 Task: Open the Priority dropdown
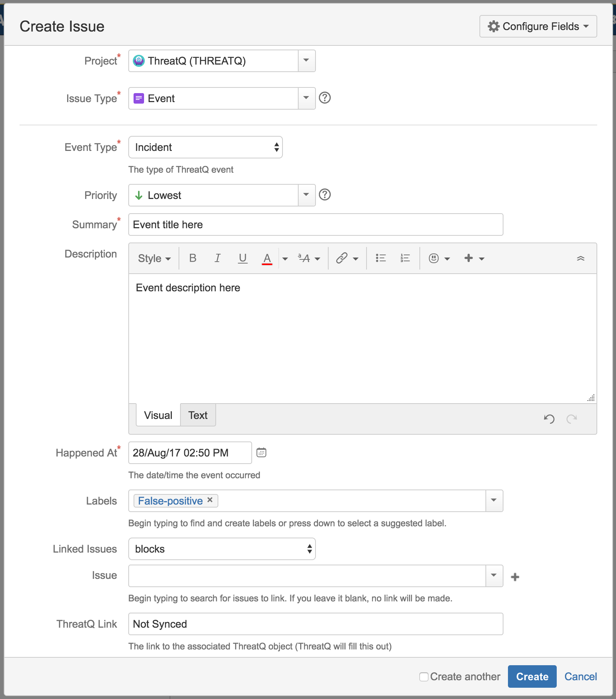coord(306,195)
